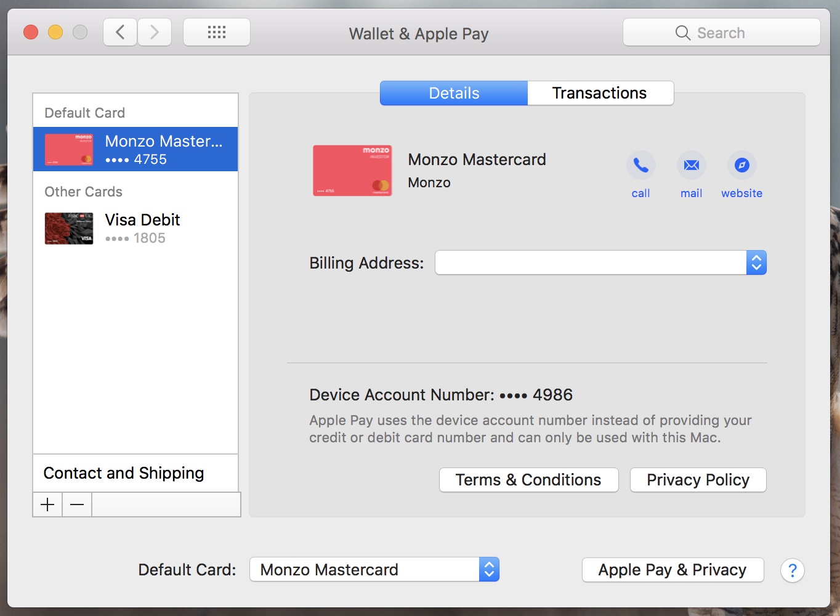Click the Visa Debit card thumbnail in sidebar
This screenshot has height=616, width=840.
pos(69,229)
